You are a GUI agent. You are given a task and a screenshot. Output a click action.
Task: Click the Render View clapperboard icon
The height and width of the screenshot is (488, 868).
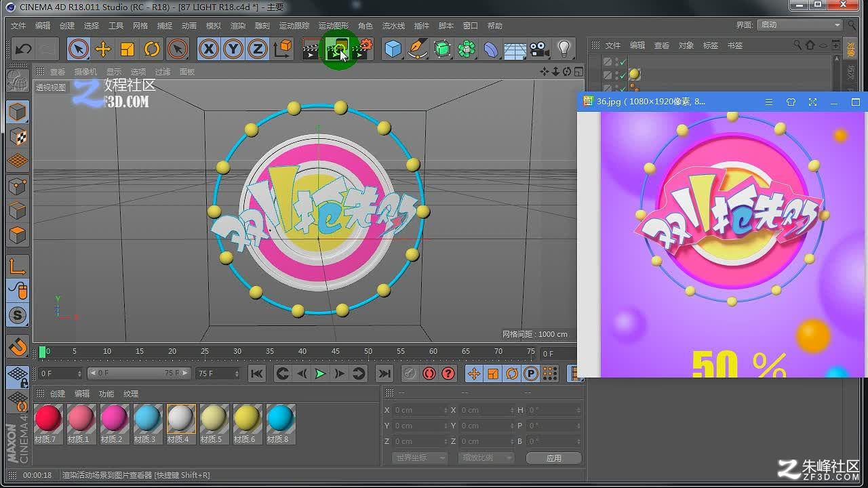[311, 49]
